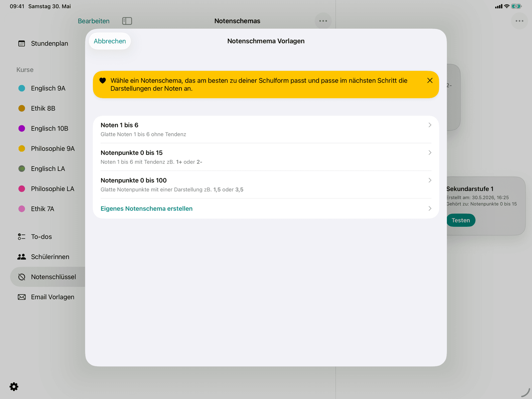Click the Email Vorlagen envelope icon
The image size is (532, 399).
tap(22, 297)
